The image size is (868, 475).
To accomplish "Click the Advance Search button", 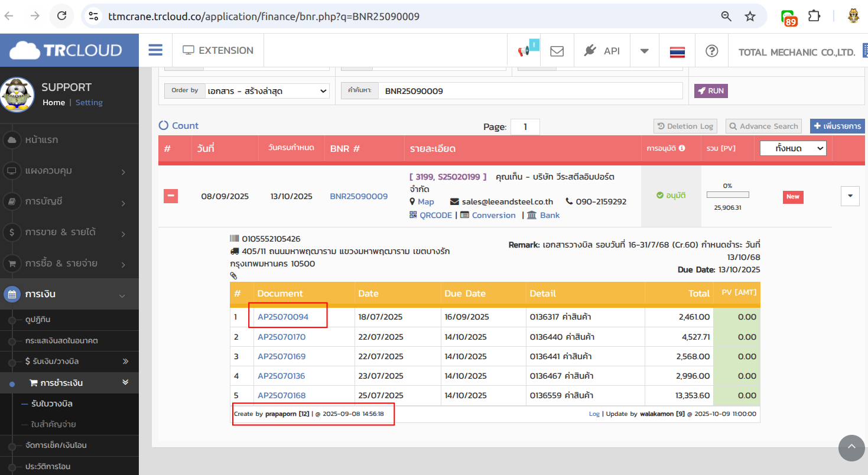I will (763, 126).
